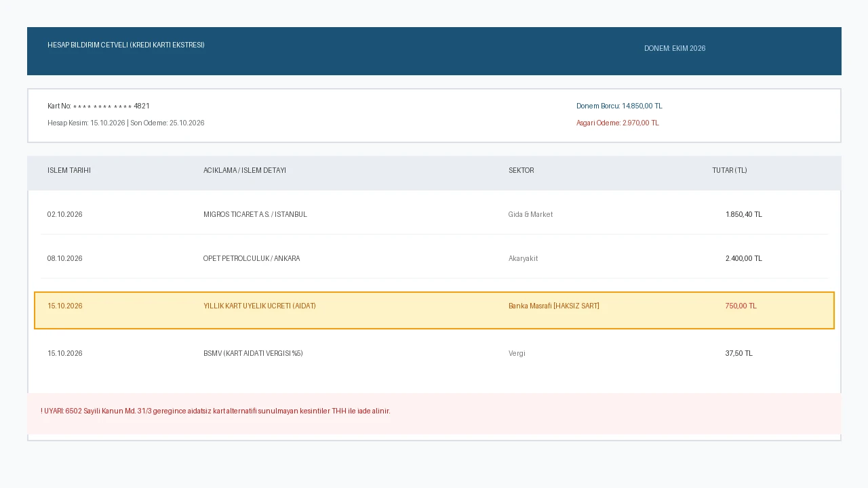Image resolution: width=868 pixels, height=488 pixels.
Task: Click the ACIKLAMA / ISLEM DETAYI column header
Action: pos(245,171)
